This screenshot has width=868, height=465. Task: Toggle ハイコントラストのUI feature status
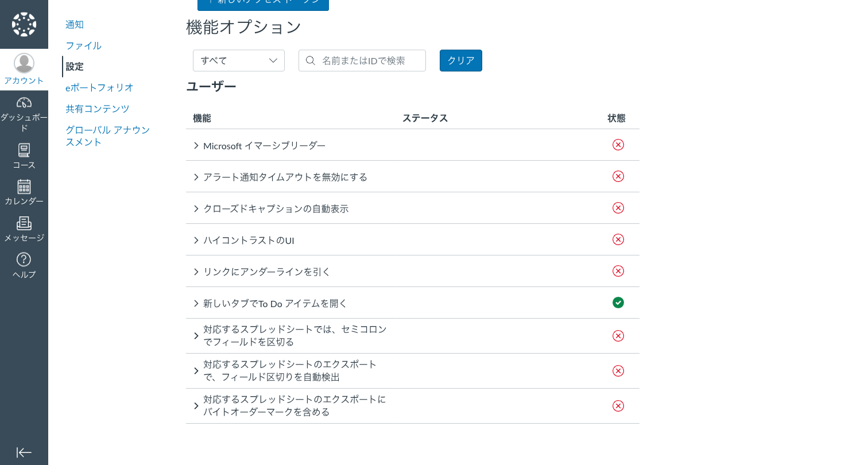[x=618, y=239]
